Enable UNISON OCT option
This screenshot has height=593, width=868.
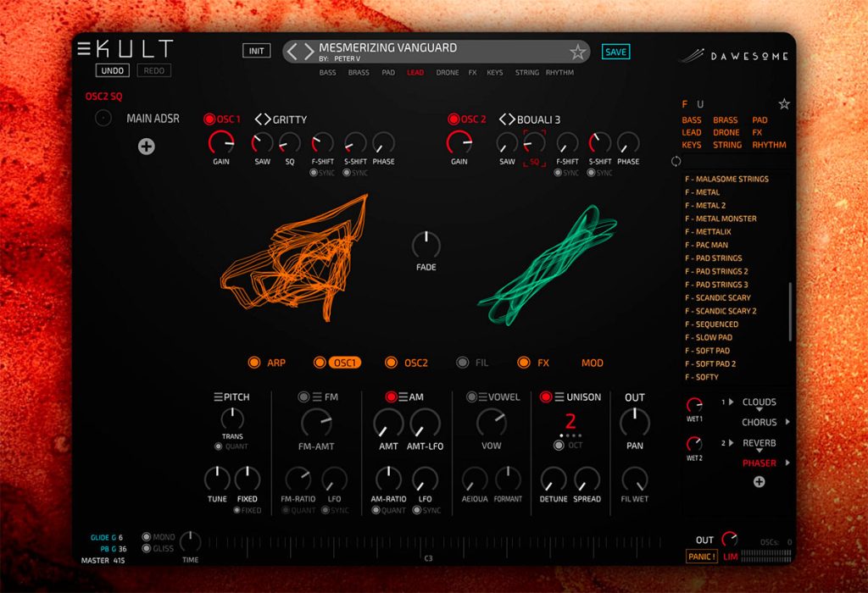click(559, 445)
